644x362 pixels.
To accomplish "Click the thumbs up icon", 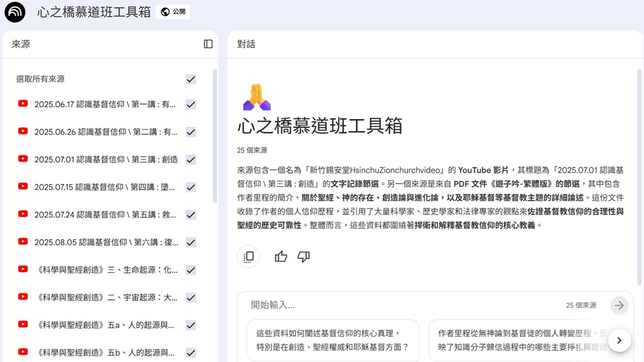I will pos(281,257).
